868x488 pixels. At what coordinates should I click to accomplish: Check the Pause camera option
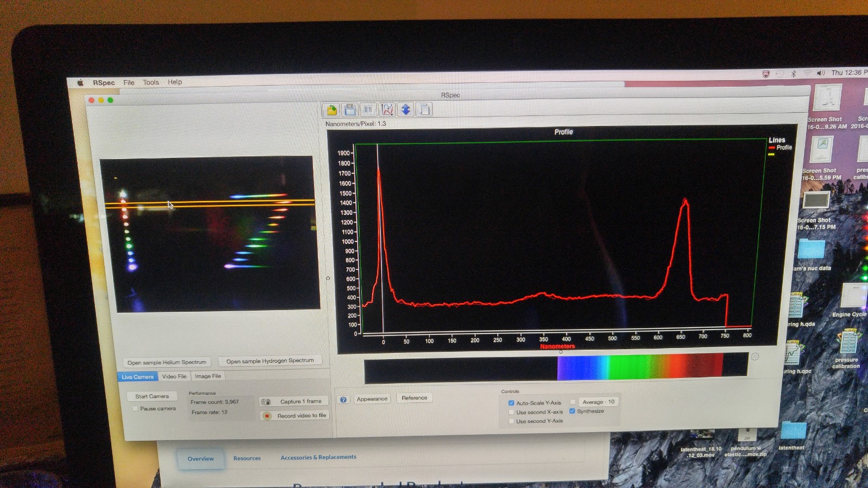tap(135, 408)
